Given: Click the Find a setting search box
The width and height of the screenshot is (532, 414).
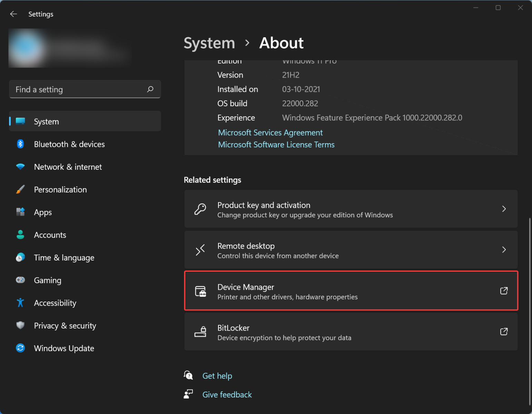Looking at the screenshot, I should [85, 89].
